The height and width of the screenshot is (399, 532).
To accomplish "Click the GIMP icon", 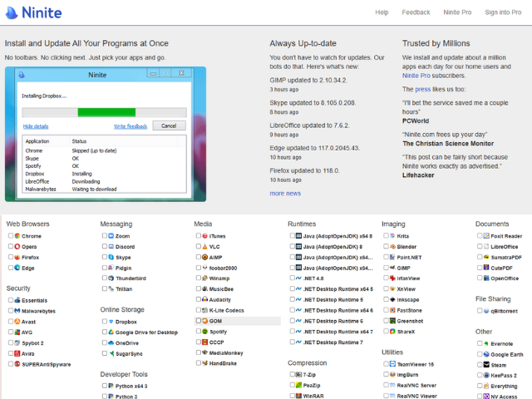I will click(392, 268).
